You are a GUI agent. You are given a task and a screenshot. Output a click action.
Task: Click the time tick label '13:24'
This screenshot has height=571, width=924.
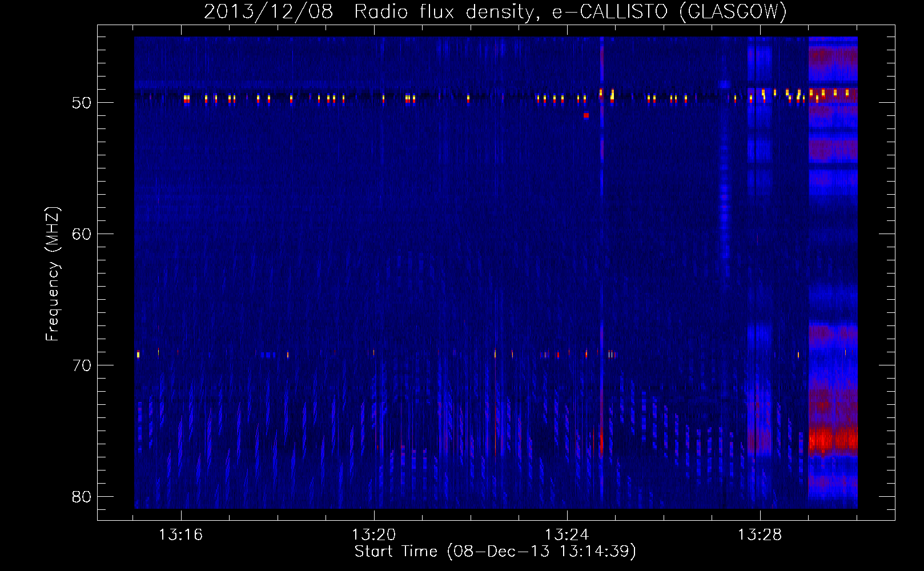(567, 535)
